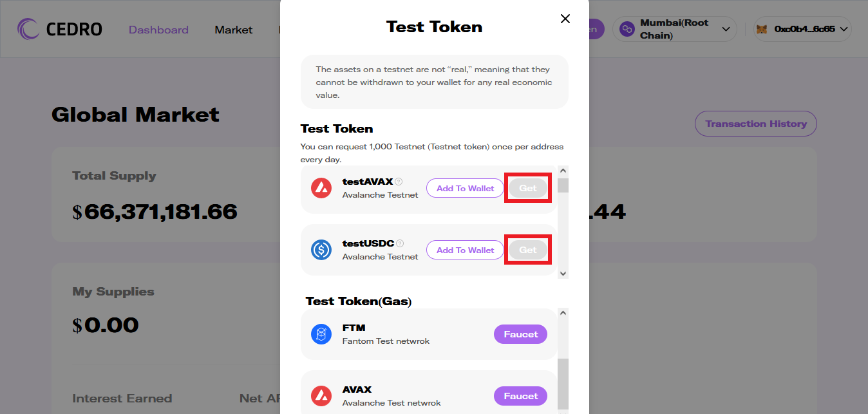Click the testUSDC help question mark icon
This screenshot has height=414, width=868.
pos(400,243)
